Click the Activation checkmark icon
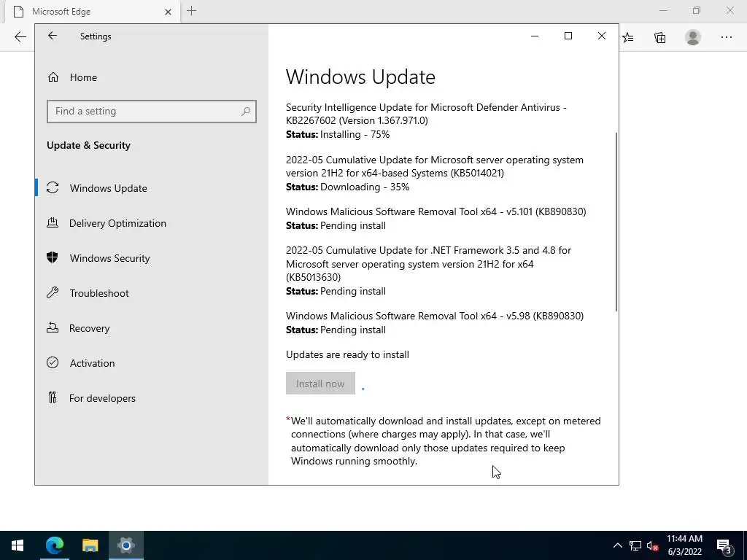The height and width of the screenshot is (560, 747). 53,363
